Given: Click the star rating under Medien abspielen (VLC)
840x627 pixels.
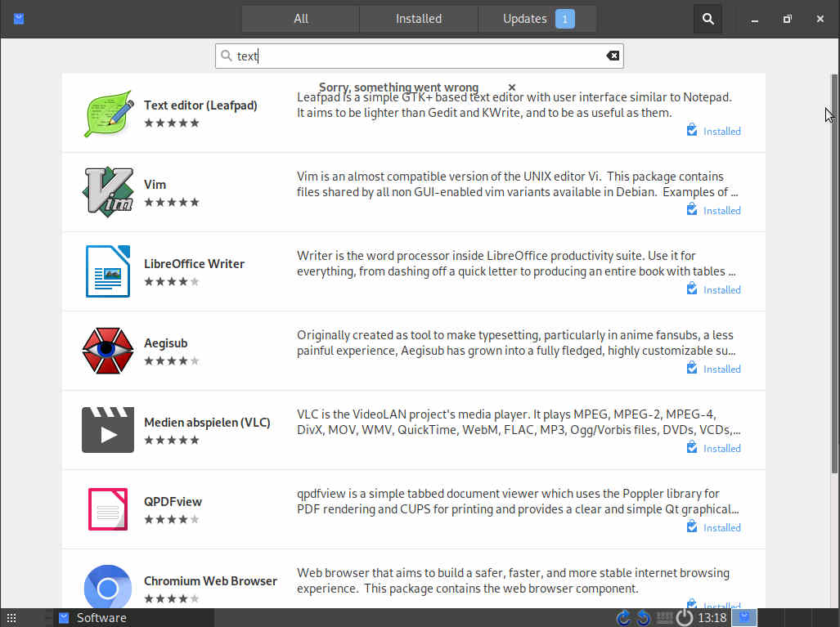Looking at the screenshot, I should [x=172, y=440].
